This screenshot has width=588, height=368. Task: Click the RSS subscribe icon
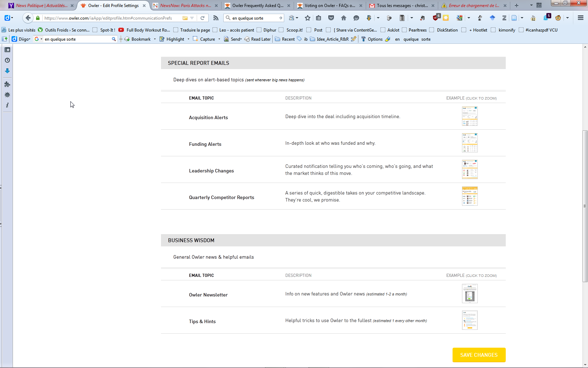click(x=216, y=18)
